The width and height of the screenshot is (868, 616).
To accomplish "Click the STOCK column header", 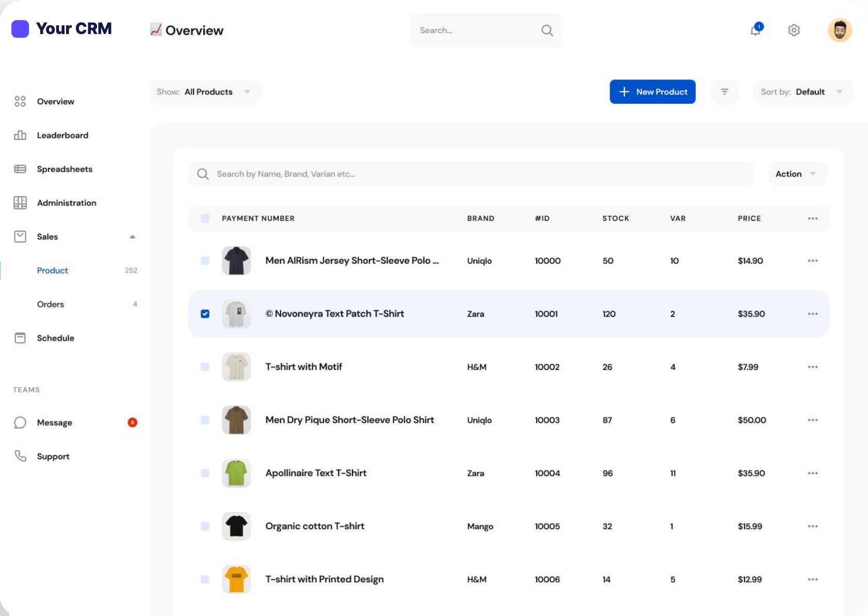I will tap(616, 218).
